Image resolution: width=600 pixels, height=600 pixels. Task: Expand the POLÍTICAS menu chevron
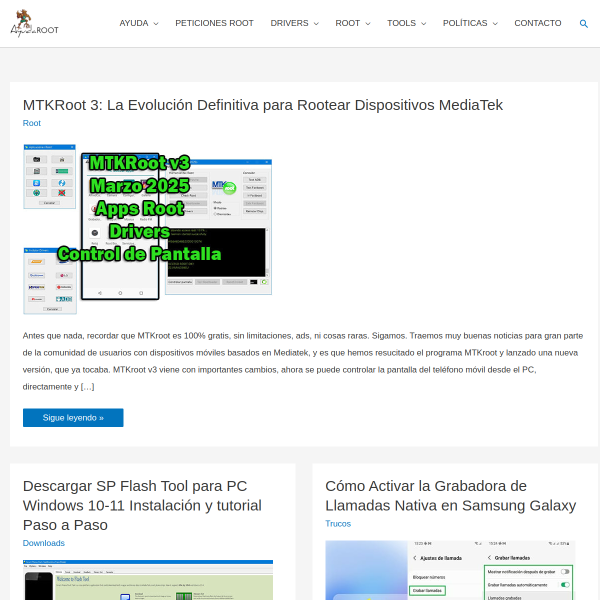(495, 24)
